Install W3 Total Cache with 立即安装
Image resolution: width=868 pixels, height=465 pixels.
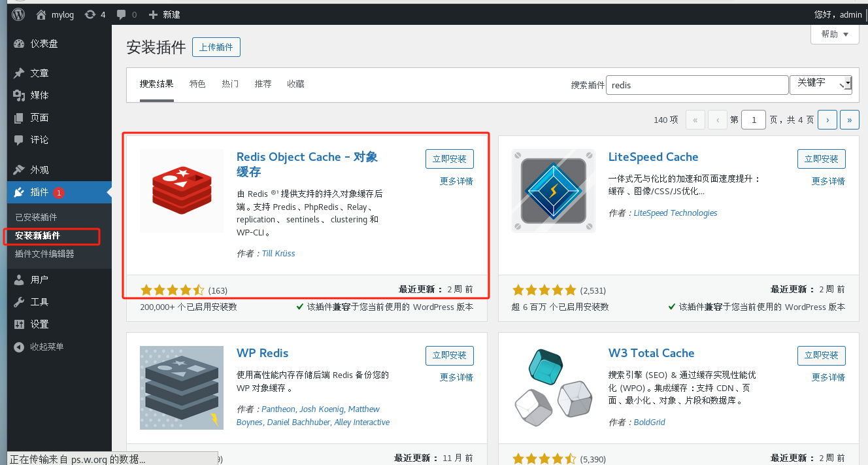pos(822,355)
